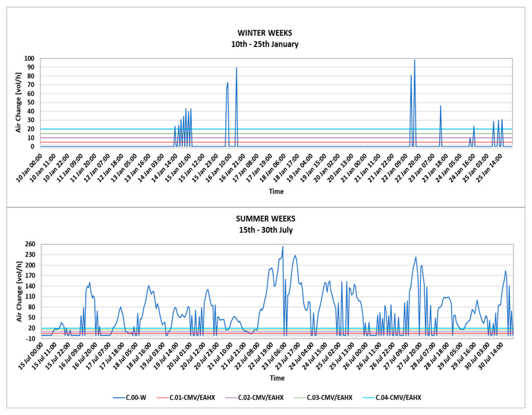
Task: Click the 100 value on winter y-axis
Action: pos(29,58)
